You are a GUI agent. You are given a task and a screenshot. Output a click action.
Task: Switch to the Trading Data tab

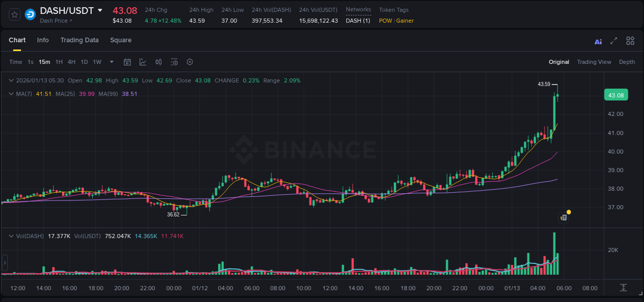pos(79,40)
